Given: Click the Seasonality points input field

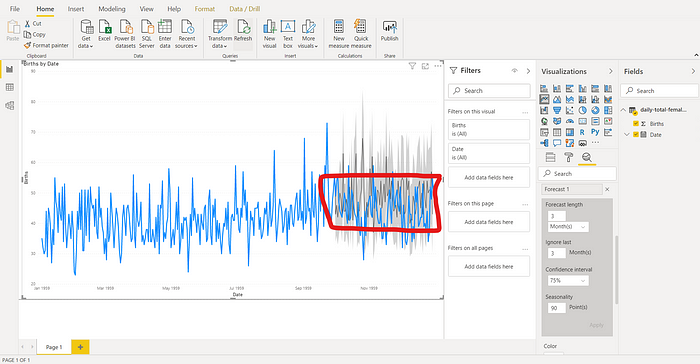Looking at the screenshot, I should point(556,308).
